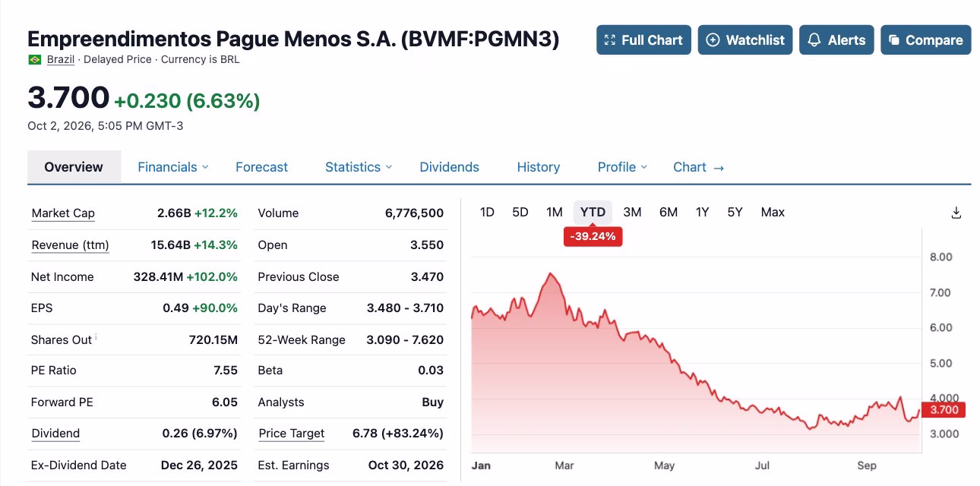
Task: Click the Brazil flag icon
Action: pos(34,59)
